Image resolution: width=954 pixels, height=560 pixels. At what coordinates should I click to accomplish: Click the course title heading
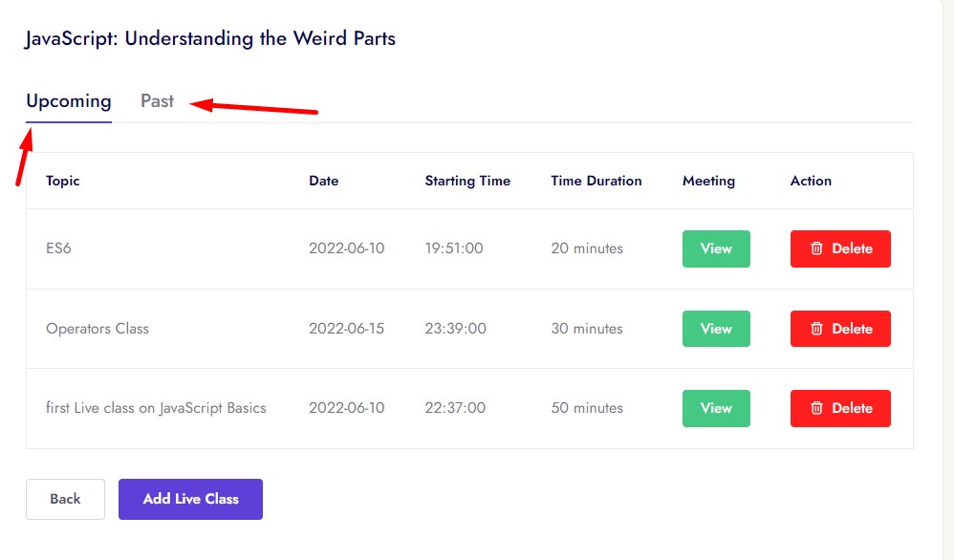tap(210, 39)
